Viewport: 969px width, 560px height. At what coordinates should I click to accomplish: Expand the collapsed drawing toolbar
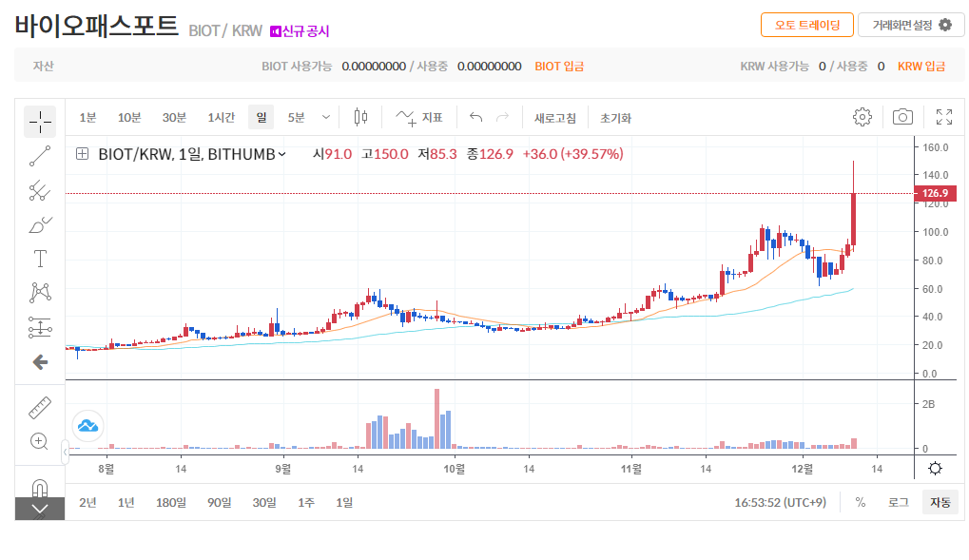click(40, 510)
